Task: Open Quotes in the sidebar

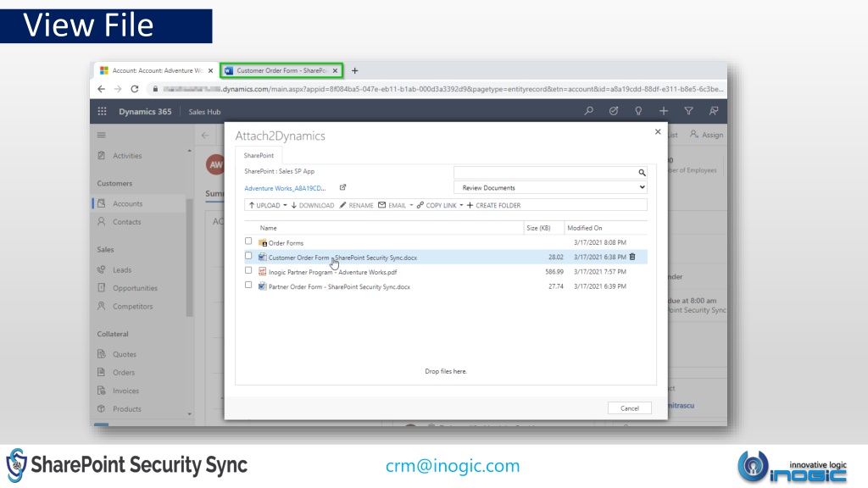Action: 124,354
